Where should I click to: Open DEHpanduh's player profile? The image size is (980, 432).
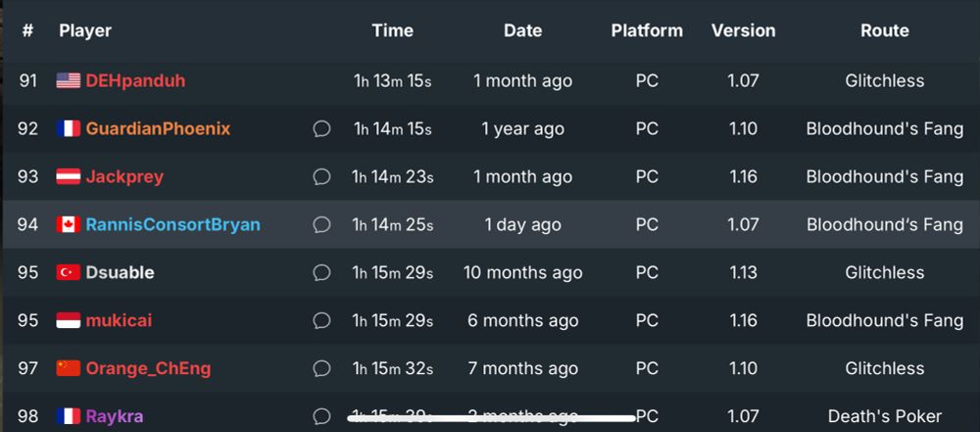pyautogui.click(x=135, y=81)
